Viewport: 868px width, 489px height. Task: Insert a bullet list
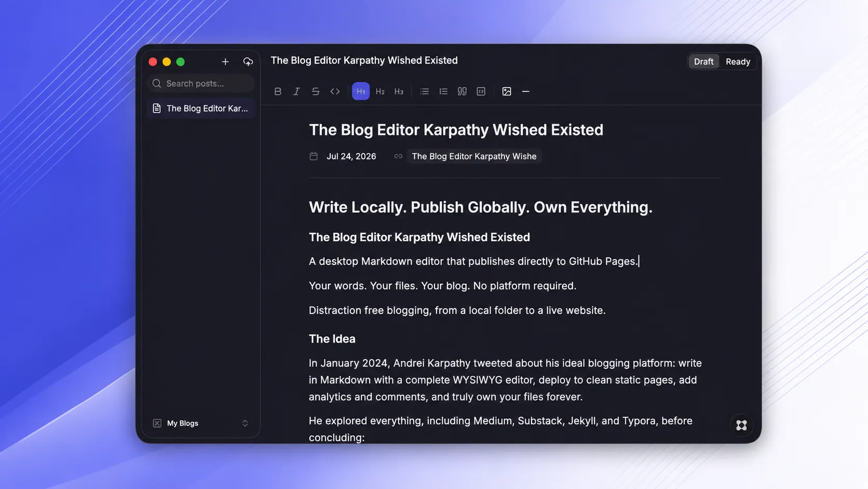(424, 91)
